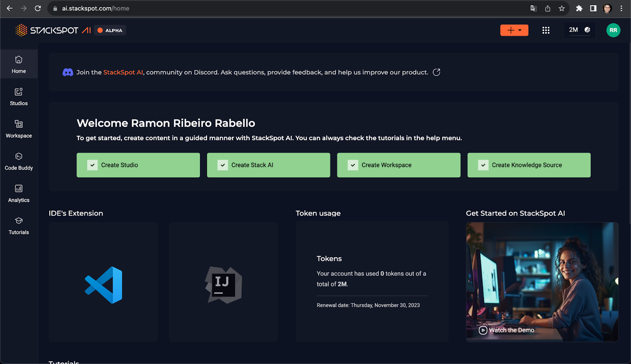Open the RR user avatar menu

613,30
